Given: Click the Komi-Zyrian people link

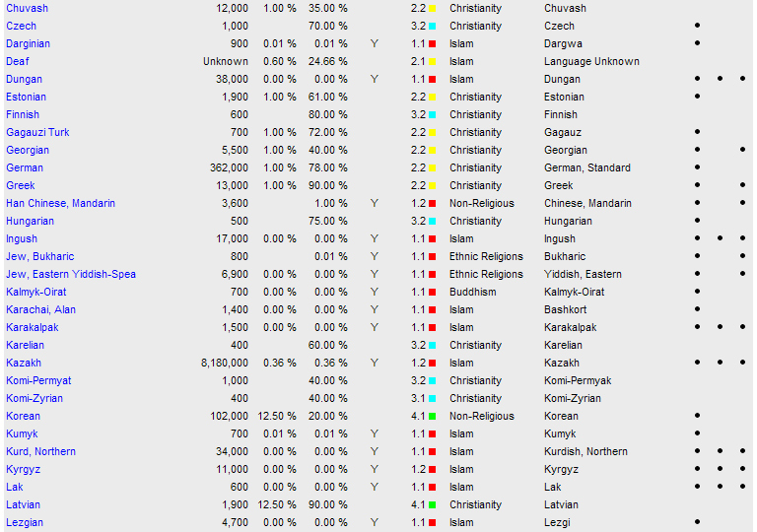Looking at the screenshot, I should point(34,399).
